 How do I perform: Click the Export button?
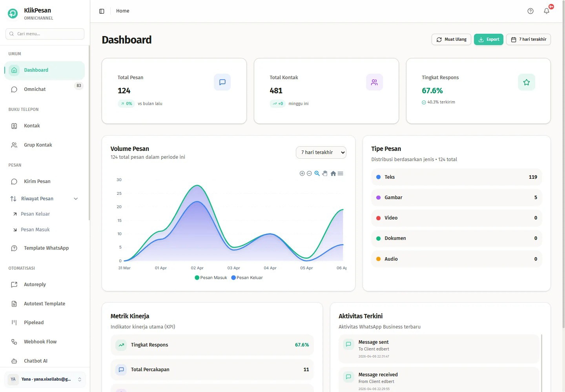[x=488, y=39]
